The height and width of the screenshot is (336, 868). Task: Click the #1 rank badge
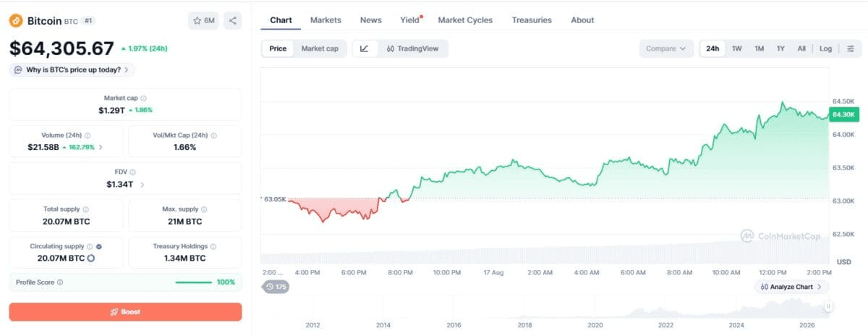pos(88,21)
